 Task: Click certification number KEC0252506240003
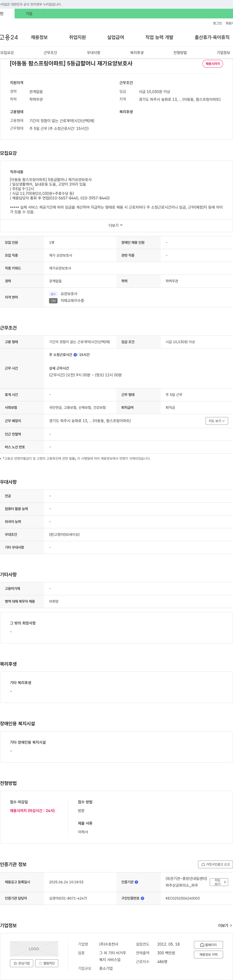pos(182,898)
